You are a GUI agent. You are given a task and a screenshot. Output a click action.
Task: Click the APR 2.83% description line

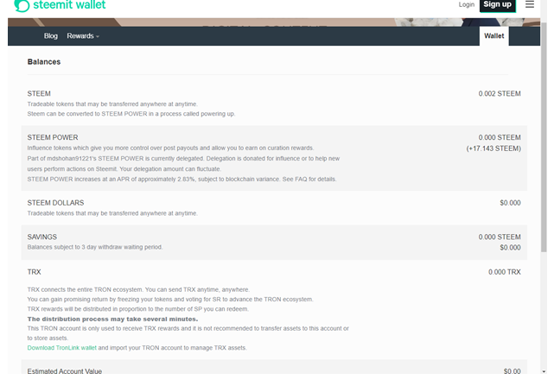(181, 180)
